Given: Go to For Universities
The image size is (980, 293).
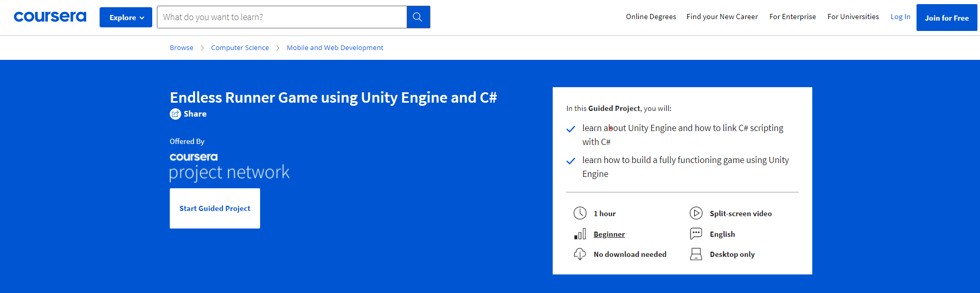Looking at the screenshot, I should [853, 17].
